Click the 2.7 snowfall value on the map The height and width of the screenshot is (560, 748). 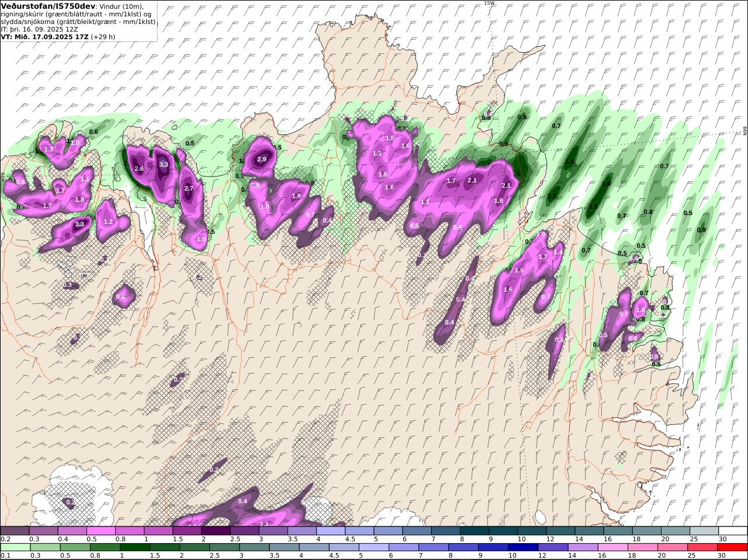[x=189, y=188]
